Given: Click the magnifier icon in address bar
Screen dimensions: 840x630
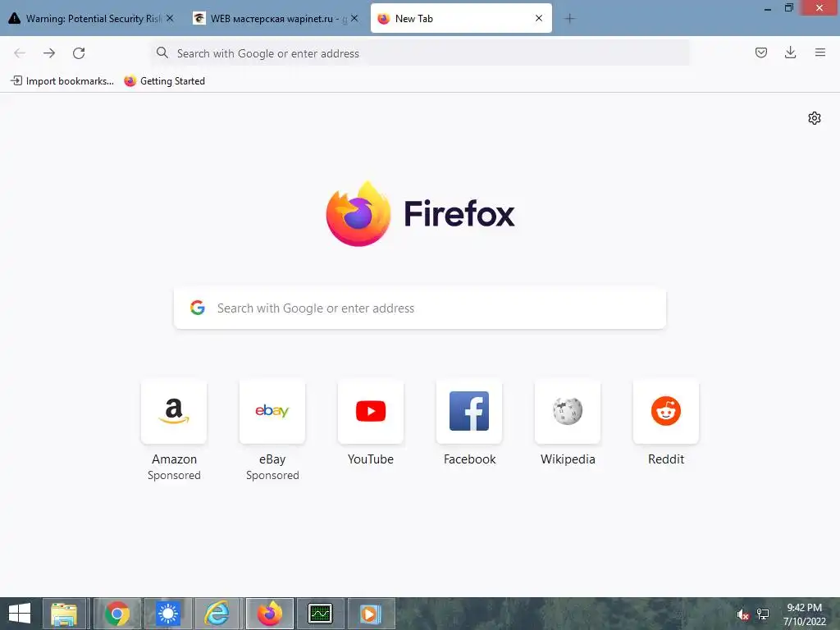Looking at the screenshot, I should (162, 52).
